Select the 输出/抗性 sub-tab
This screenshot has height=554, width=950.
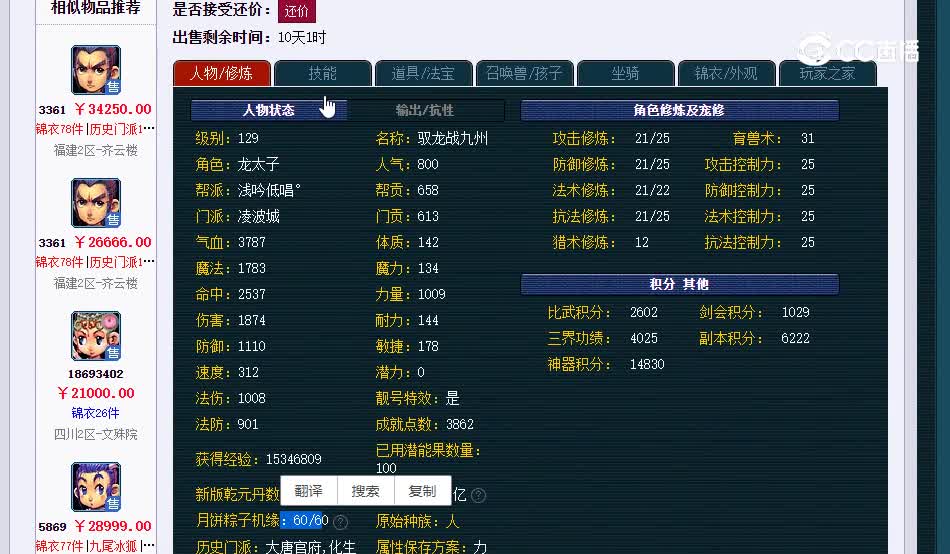point(425,110)
